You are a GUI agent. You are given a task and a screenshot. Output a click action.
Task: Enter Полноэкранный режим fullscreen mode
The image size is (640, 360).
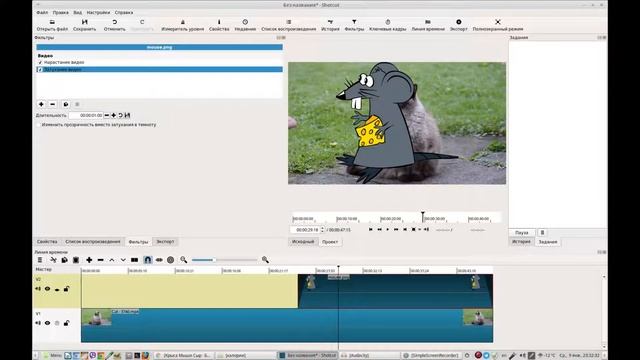(x=498, y=25)
